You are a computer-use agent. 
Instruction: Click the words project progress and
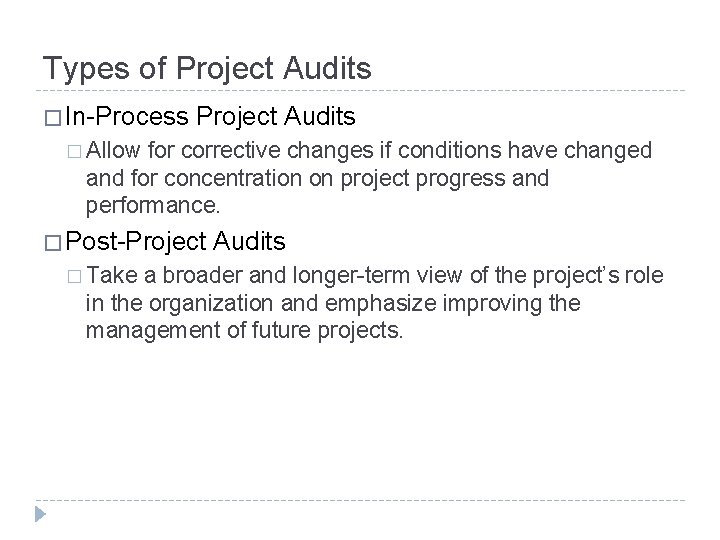coord(444,179)
